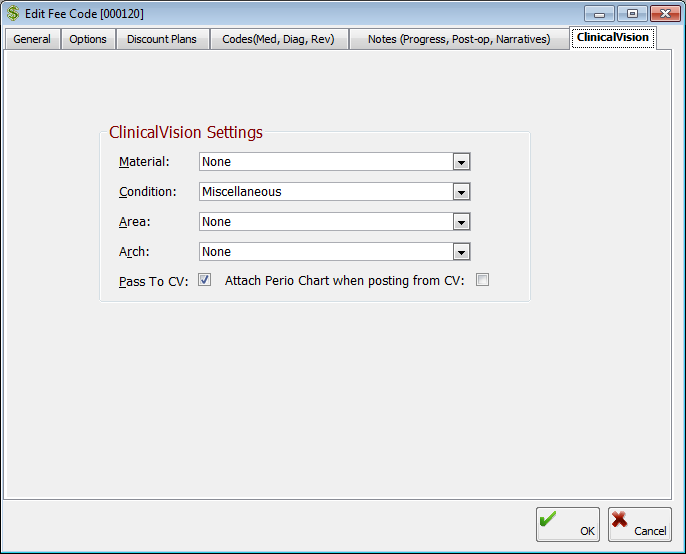
Task: Expand the Arch dropdown arrow
Action: (x=461, y=252)
